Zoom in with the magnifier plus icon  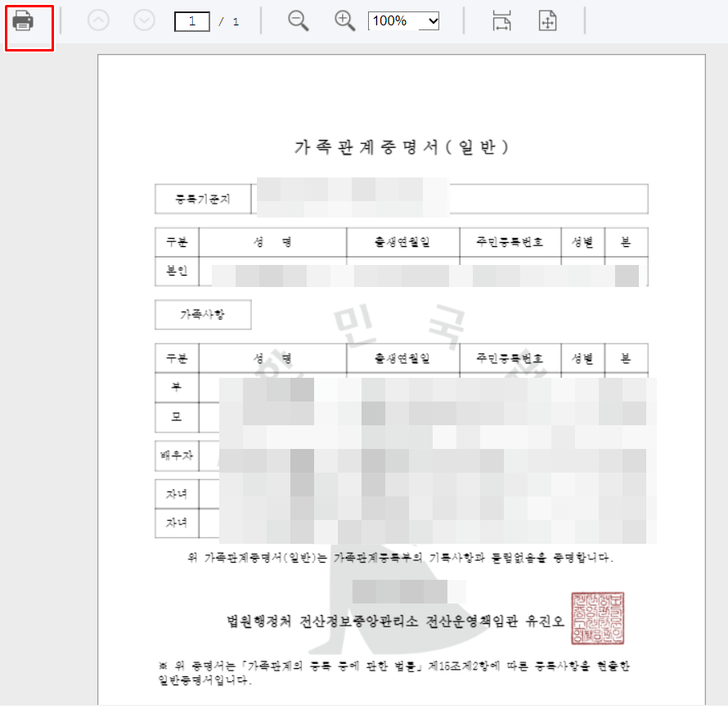(344, 20)
